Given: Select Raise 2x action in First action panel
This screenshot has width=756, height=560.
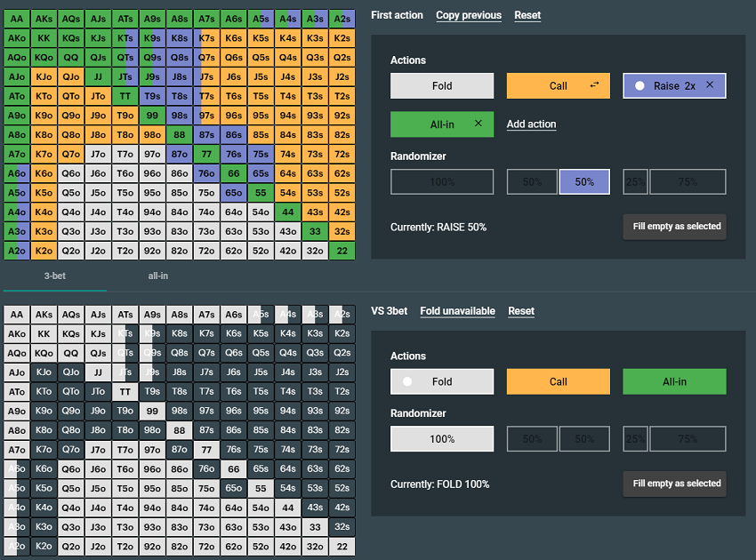Looking at the screenshot, I should pyautogui.click(x=667, y=86).
